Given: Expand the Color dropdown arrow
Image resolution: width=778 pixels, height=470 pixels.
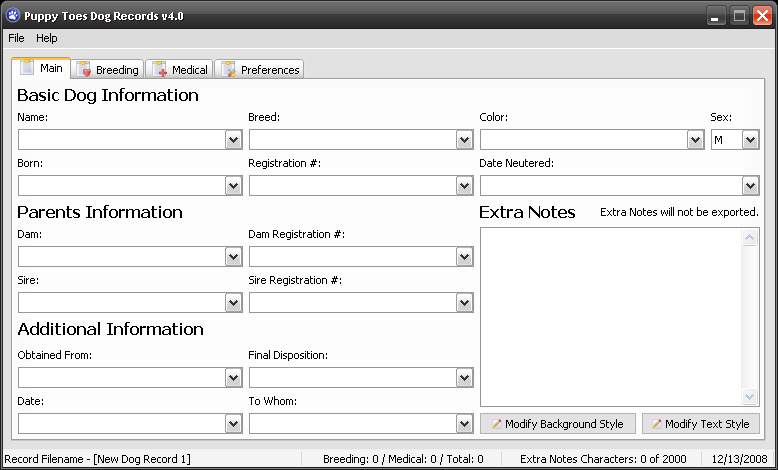Looking at the screenshot, I should [x=696, y=140].
